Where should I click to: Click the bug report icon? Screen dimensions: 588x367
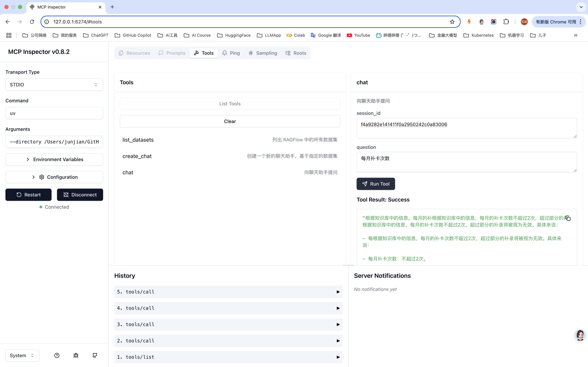[76, 355]
